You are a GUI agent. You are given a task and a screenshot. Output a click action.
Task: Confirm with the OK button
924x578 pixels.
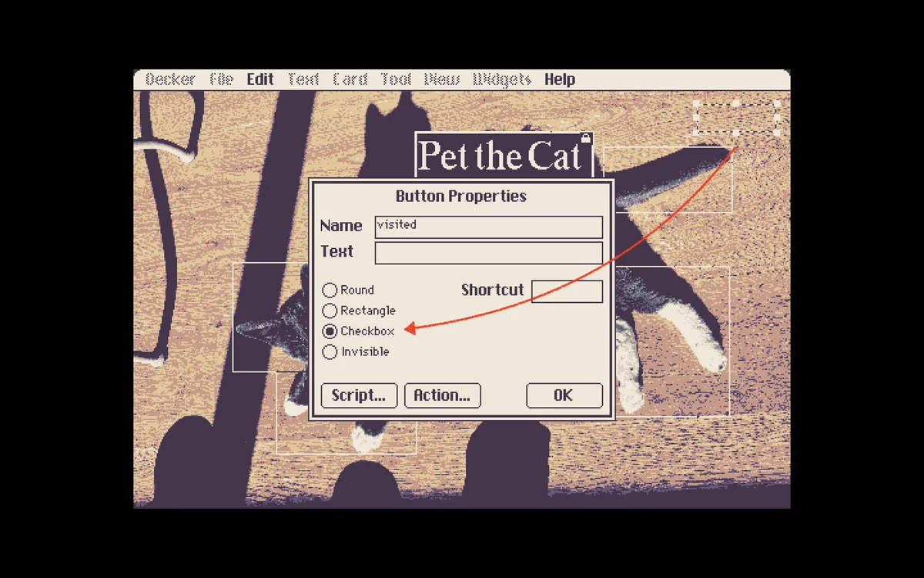[564, 395]
